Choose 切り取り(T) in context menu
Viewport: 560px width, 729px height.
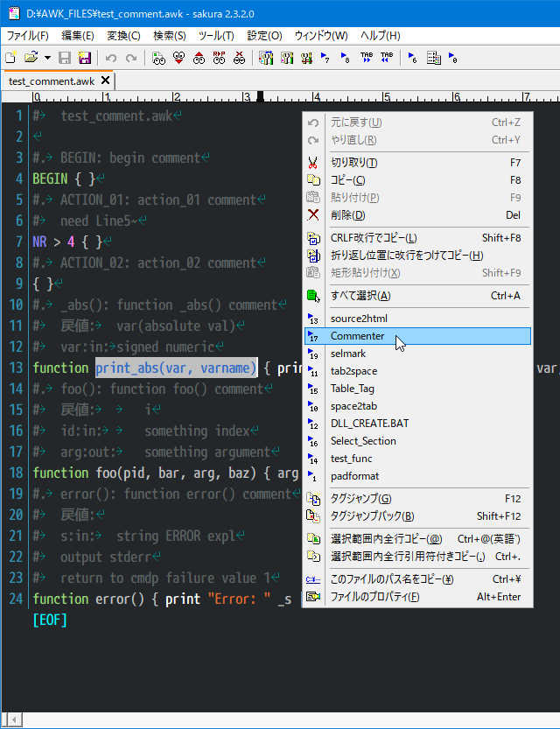click(354, 163)
